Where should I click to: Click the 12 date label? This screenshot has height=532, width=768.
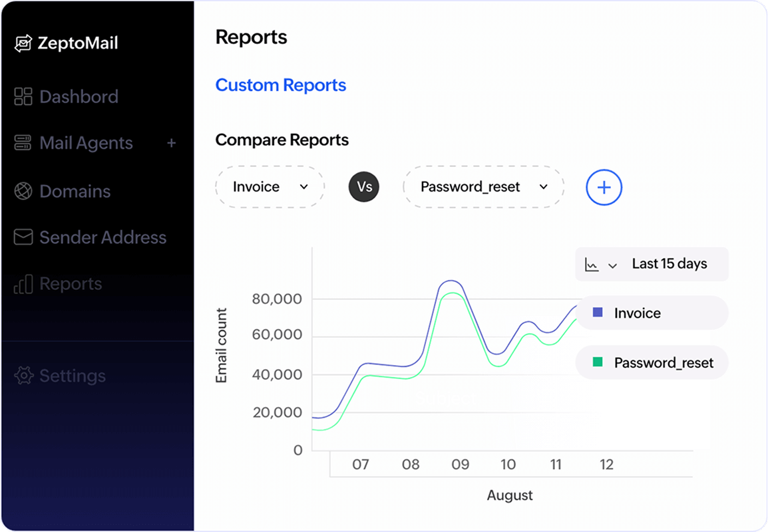pos(606,464)
